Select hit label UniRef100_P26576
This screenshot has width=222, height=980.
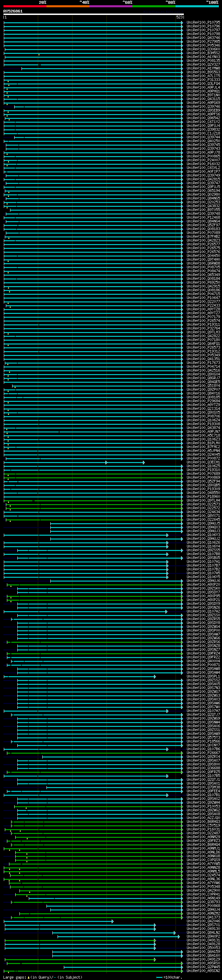coord(203,252)
